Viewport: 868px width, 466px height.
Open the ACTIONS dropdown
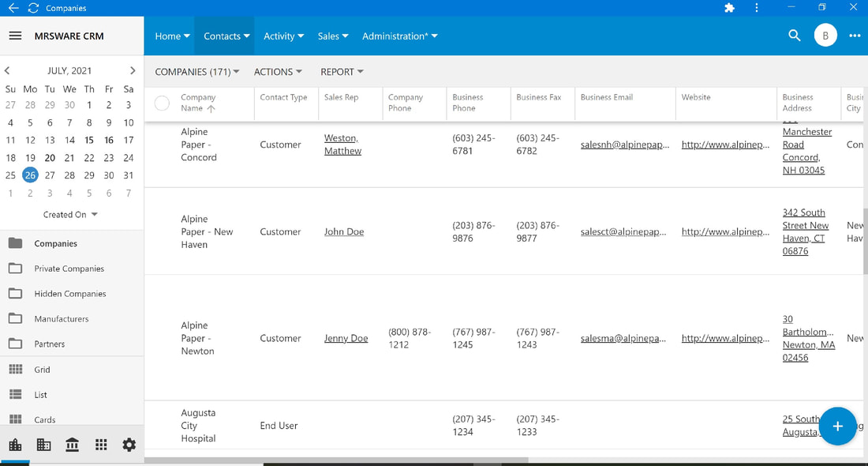(x=278, y=72)
